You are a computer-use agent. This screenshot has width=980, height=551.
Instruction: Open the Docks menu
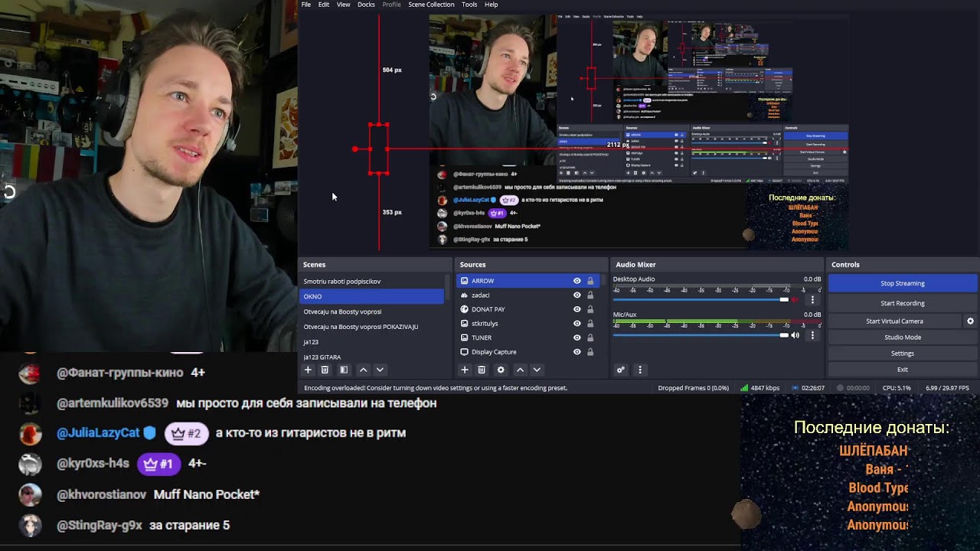[x=366, y=5]
